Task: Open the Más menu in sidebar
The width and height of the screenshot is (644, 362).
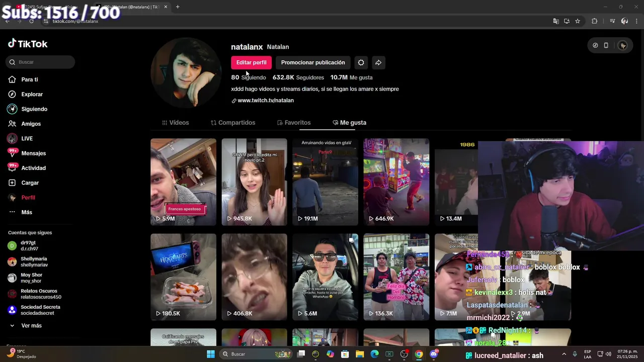Action: tap(20, 212)
